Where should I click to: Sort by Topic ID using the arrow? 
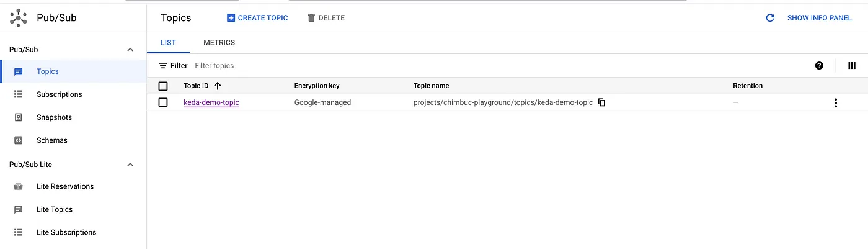pyautogui.click(x=218, y=86)
